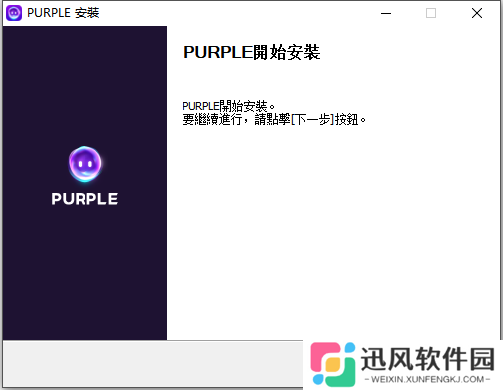The width and height of the screenshot is (503, 390).
Task: Click the window title text PURPLE 安裝
Action: [63, 13]
